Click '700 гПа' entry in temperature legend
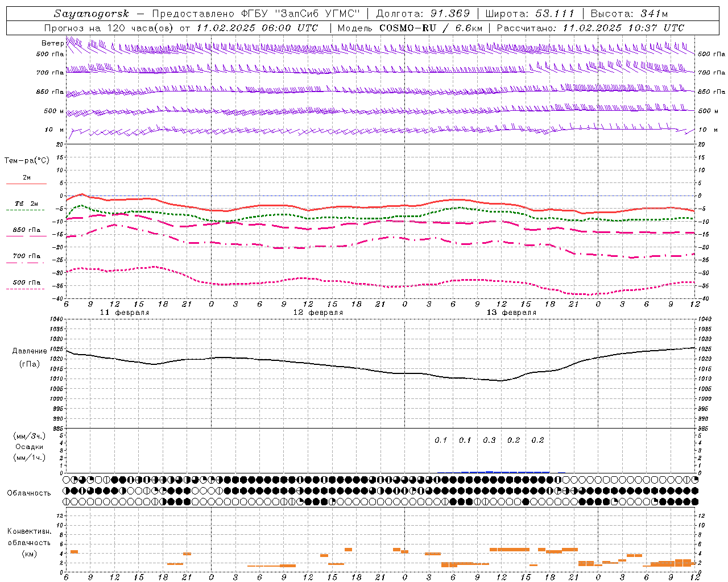The image size is (728, 582). [x=27, y=256]
